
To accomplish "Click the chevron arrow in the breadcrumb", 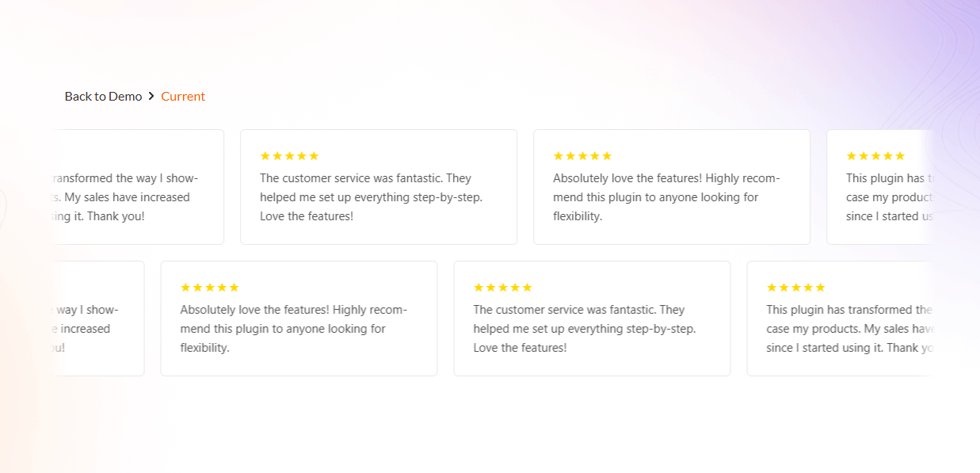I will (151, 97).
